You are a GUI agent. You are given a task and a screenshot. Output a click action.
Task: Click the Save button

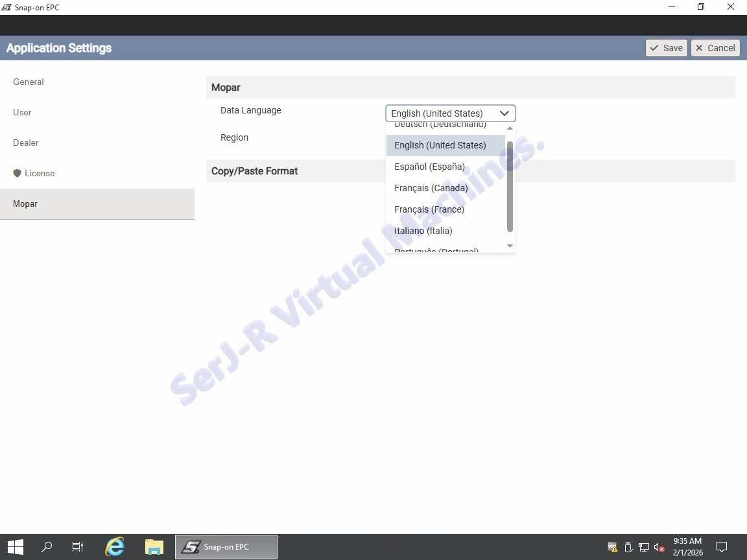tap(666, 48)
